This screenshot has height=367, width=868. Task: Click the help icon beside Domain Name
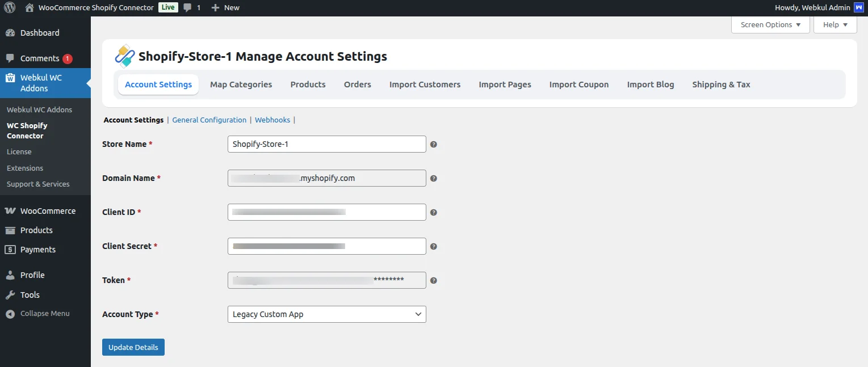point(434,179)
